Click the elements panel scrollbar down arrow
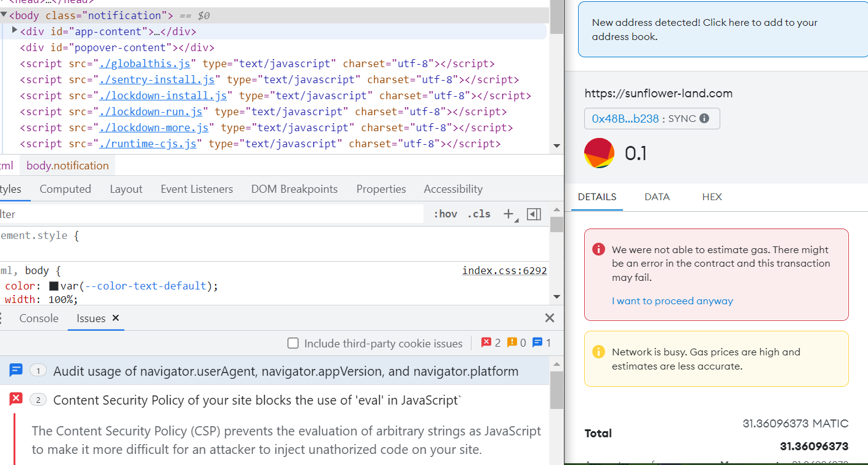Screen dimensions: 868x465 [x=557, y=146]
